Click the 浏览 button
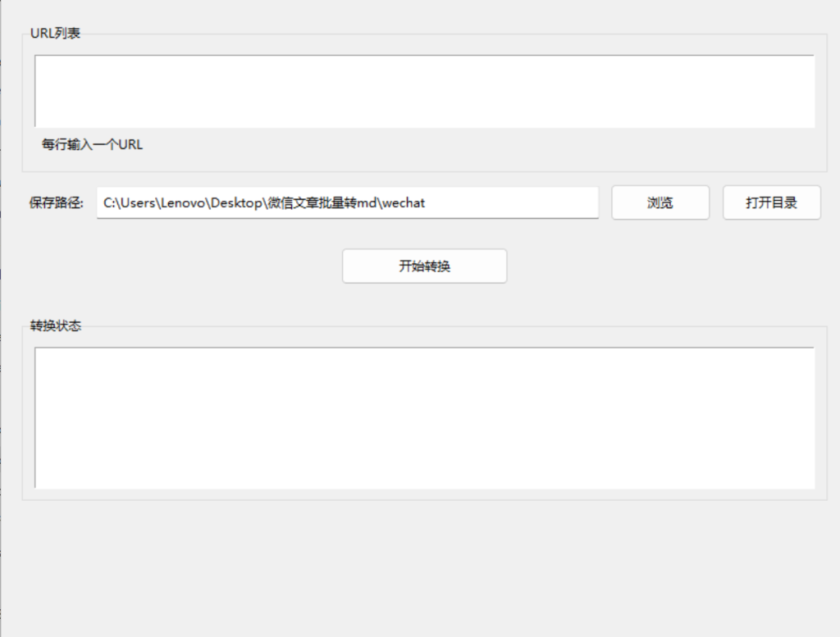 click(x=660, y=203)
